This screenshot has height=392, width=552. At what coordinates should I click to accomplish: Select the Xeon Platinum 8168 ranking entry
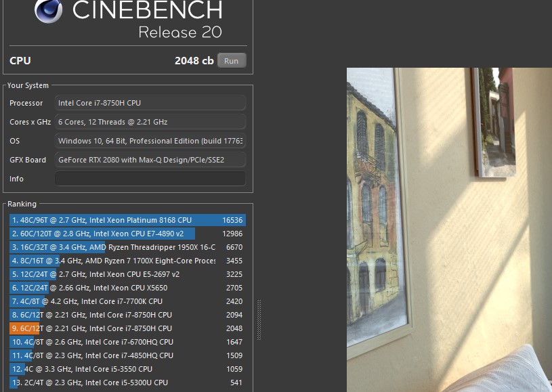(x=127, y=220)
